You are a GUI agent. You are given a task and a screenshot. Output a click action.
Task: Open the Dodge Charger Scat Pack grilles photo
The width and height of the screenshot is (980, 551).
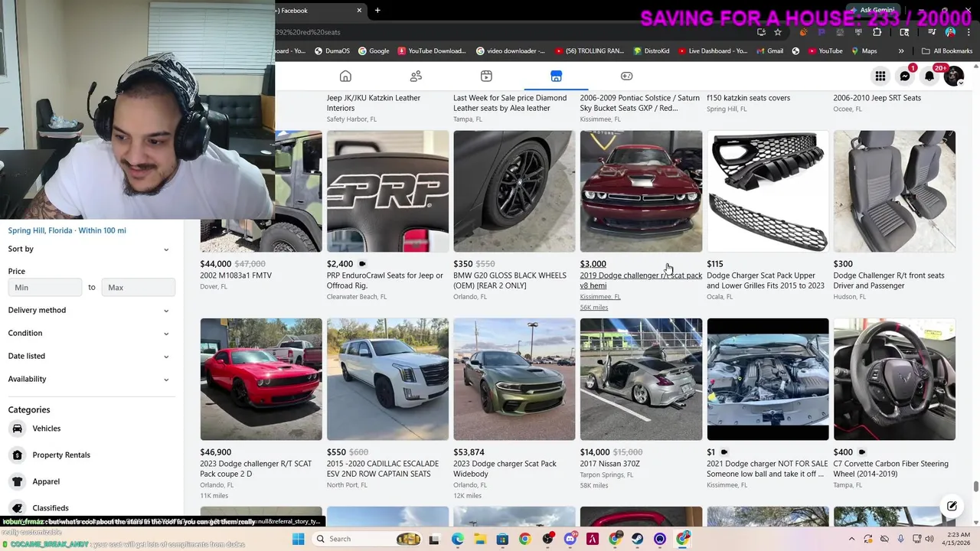[767, 191]
